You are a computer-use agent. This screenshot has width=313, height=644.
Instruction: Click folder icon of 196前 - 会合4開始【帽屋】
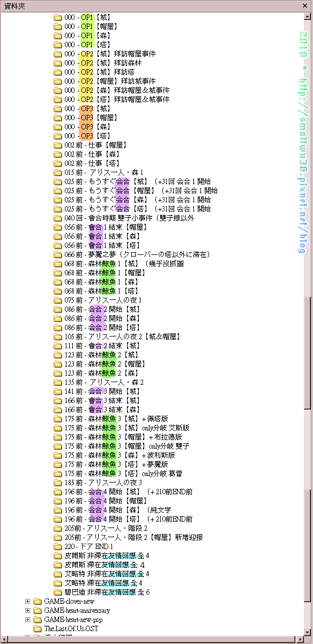58,501
